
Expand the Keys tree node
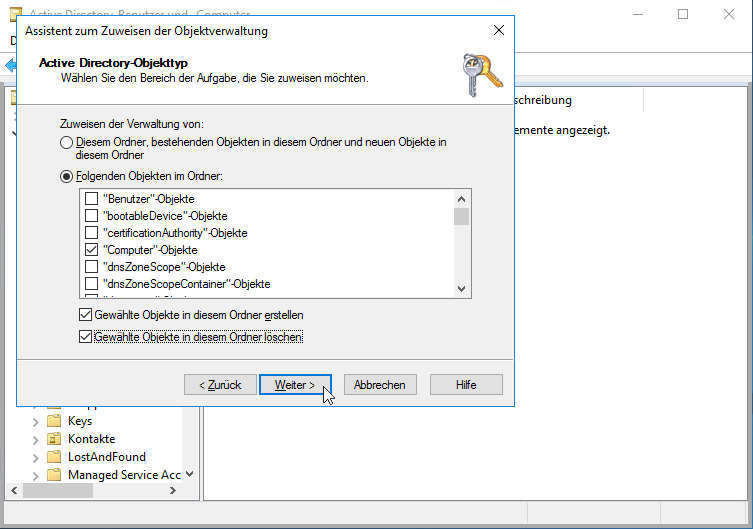[36, 422]
